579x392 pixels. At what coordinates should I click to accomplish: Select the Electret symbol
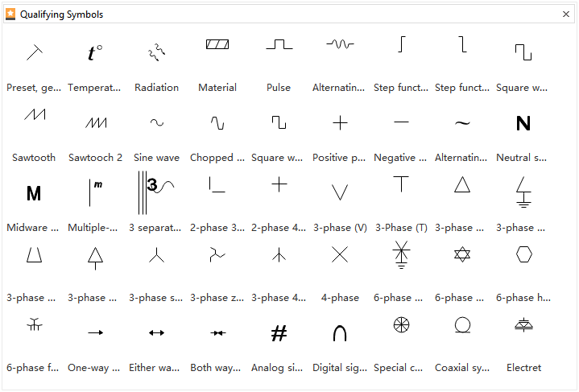click(x=523, y=325)
